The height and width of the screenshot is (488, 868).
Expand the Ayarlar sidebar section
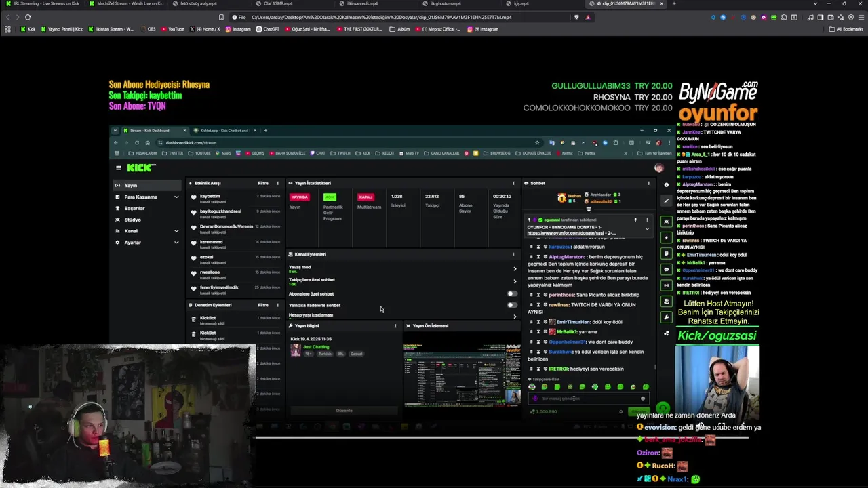point(146,243)
